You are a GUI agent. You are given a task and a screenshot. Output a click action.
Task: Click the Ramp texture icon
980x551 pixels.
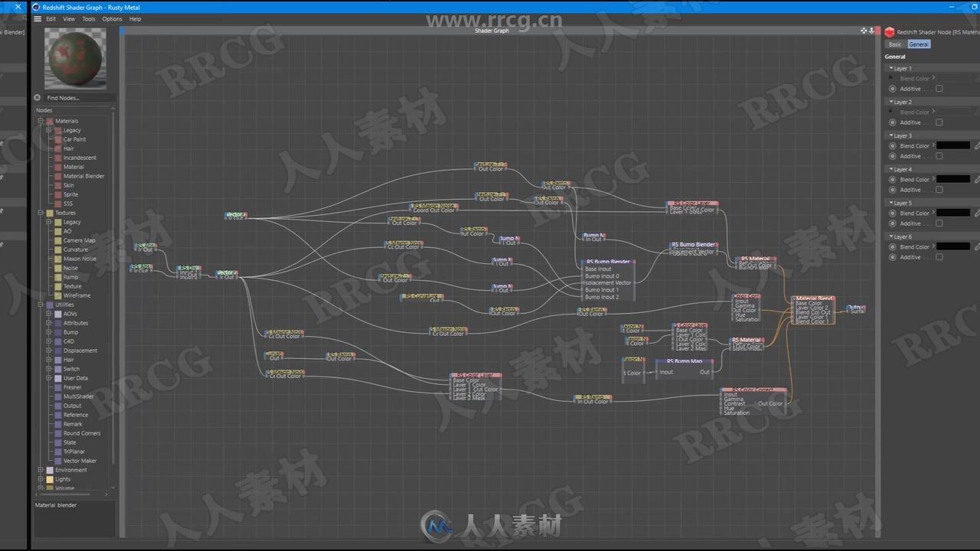click(x=57, y=277)
